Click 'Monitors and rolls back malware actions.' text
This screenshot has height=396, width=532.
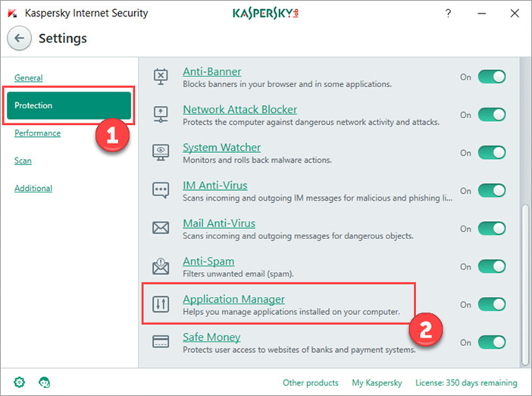point(257,160)
